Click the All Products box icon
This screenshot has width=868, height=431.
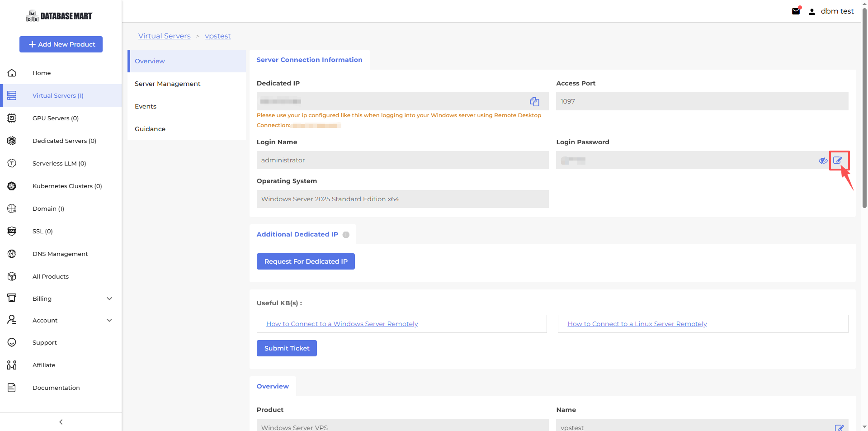tap(12, 276)
